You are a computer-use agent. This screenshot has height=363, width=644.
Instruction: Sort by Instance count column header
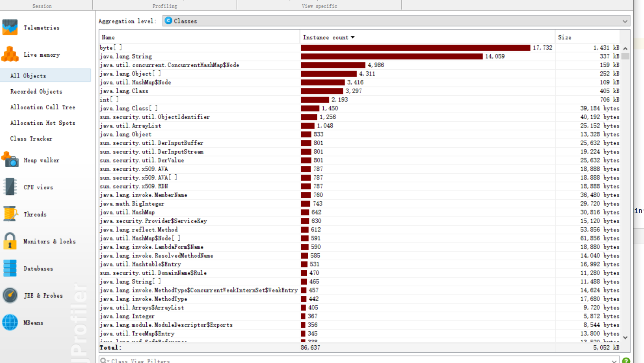click(427, 37)
